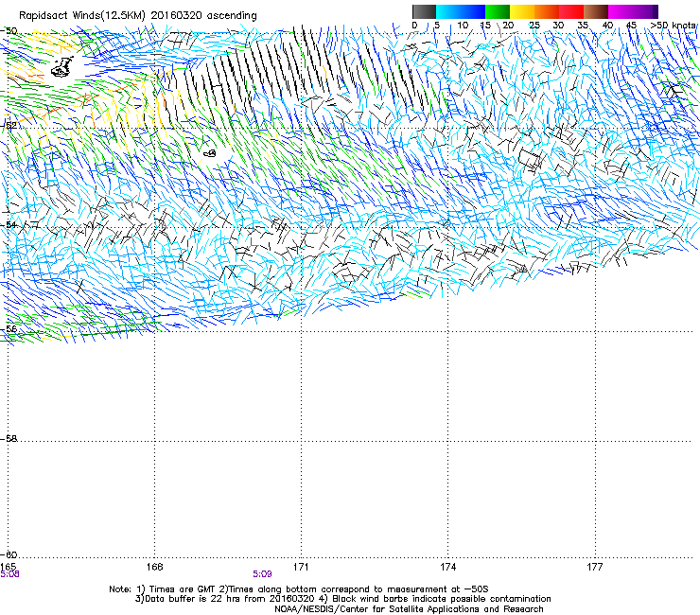
Task: Select the green 15-20 knots legend swatch
Action: click(x=498, y=11)
